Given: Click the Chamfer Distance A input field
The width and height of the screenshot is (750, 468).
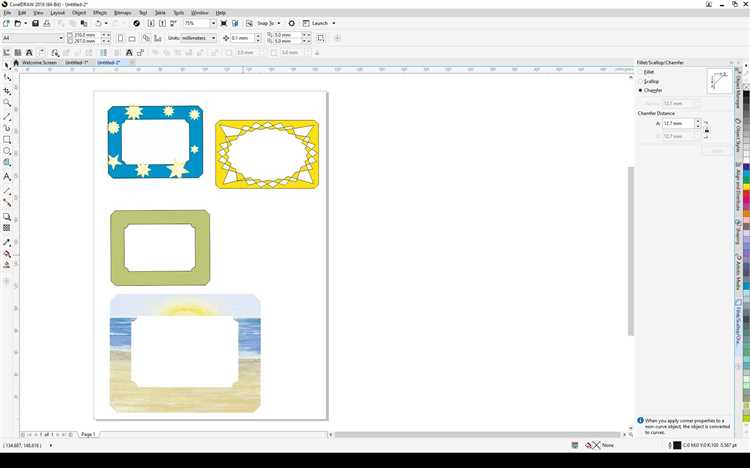Looking at the screenshot, I should click(677, 123).
